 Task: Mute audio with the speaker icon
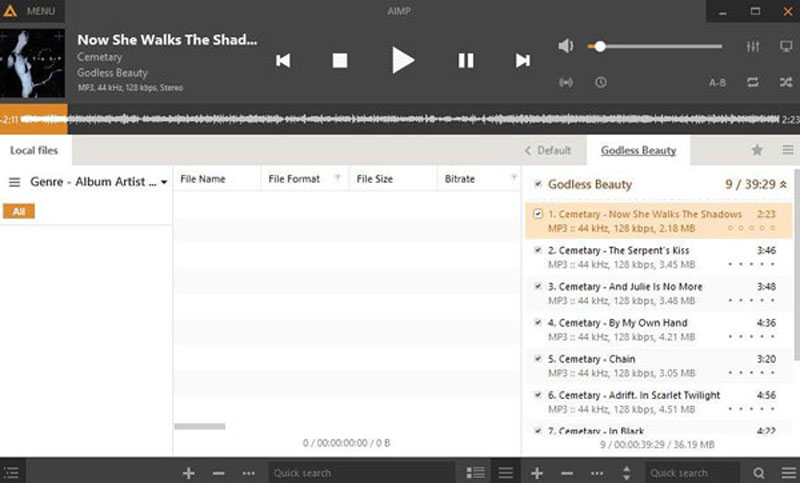(565, 46)
